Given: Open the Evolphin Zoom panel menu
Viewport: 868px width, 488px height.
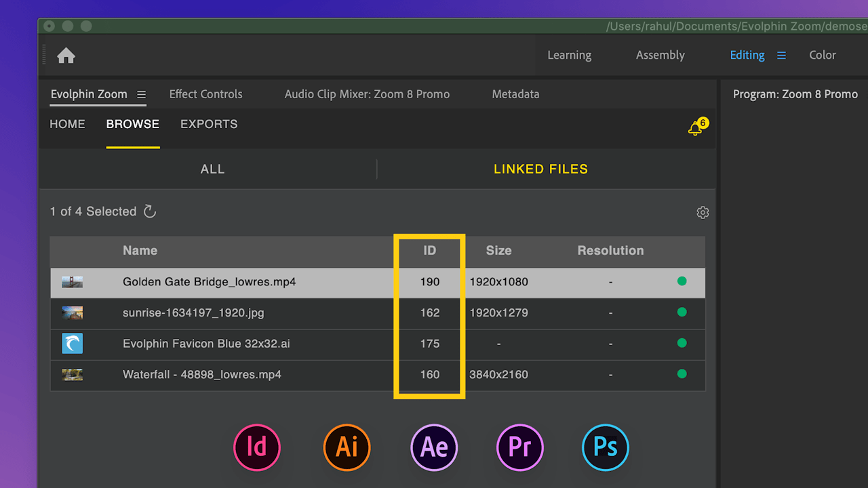Looking at the screenshot, I should click(141, 94).
